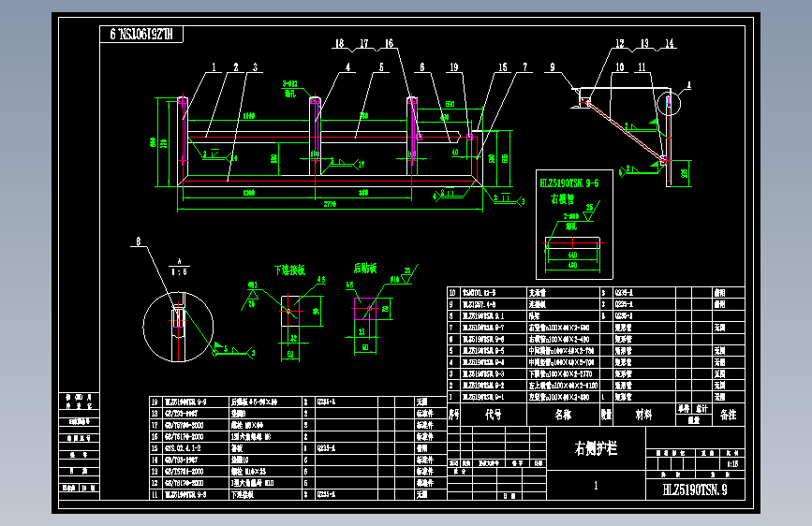Click the rotated HLZ5190TSN.9 label in top-left box

pyautogui.click(x=140, y=35)
